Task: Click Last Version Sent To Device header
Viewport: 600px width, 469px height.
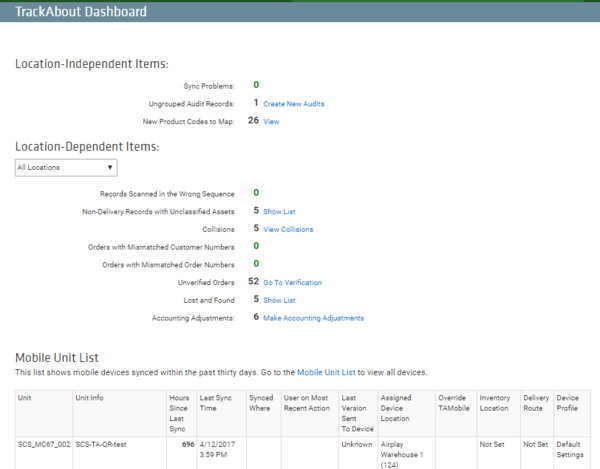Action: 357,414
